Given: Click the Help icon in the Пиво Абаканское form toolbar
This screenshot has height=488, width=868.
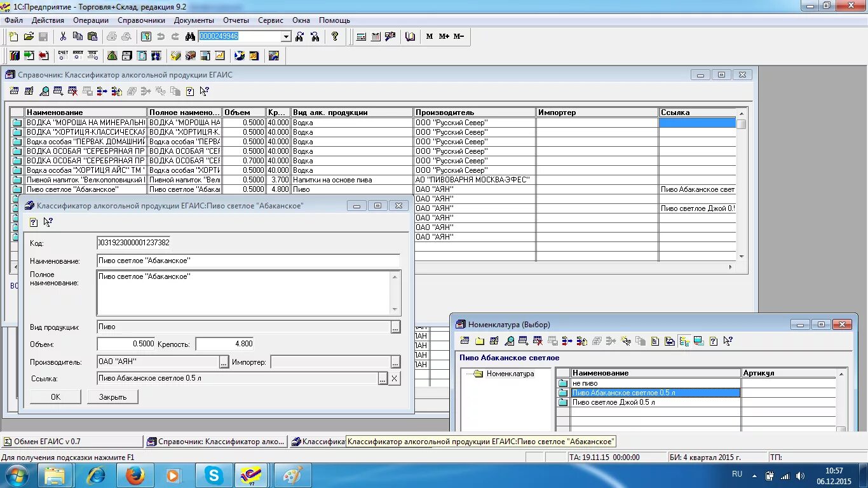Looking at the screenshot, I should [x=34, y=222].
